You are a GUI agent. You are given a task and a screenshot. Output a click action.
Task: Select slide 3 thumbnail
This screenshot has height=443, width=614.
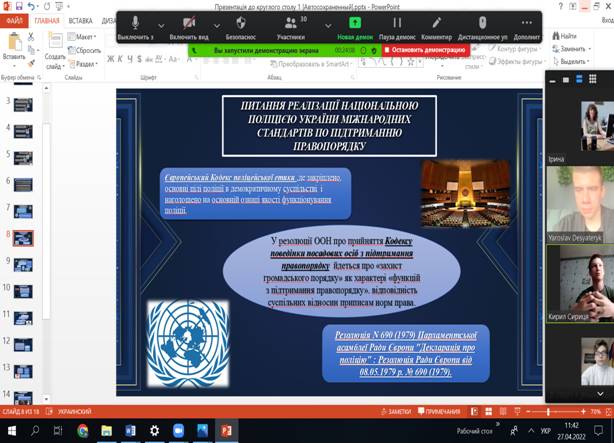coord(23,105)
